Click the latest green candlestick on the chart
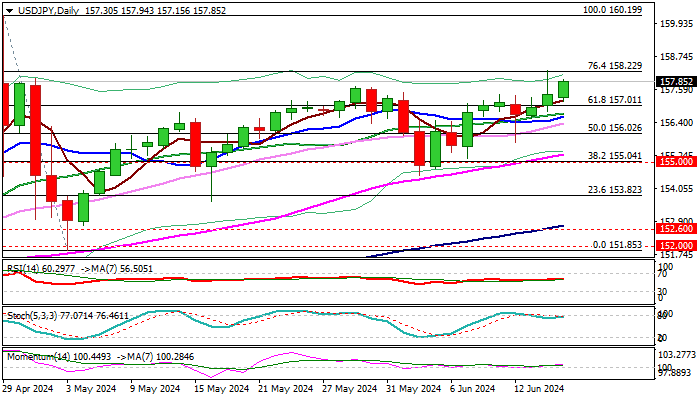This screenshot has height=400, width=700. click(x=563, y=89)
